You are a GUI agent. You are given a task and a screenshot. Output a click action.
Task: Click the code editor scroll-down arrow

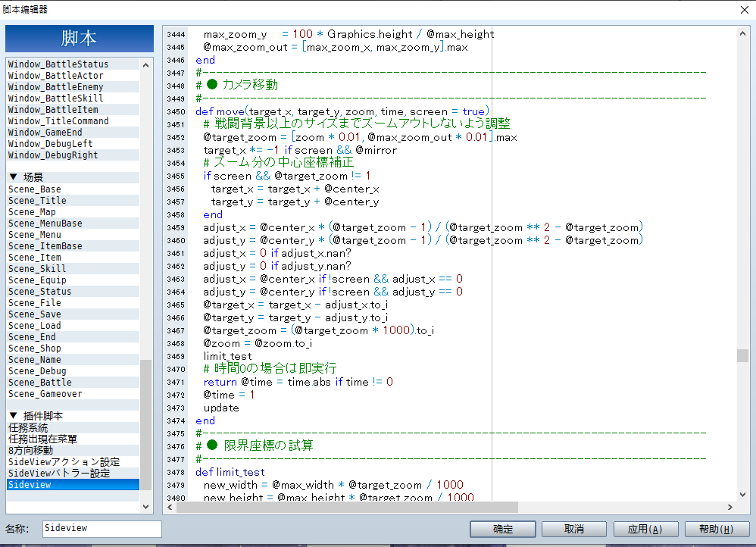coord(742,495)
